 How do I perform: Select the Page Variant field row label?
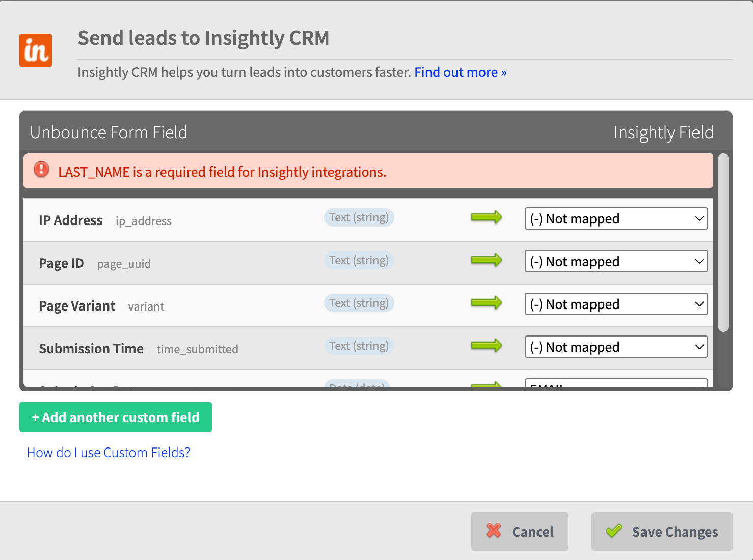click(77, 306)
